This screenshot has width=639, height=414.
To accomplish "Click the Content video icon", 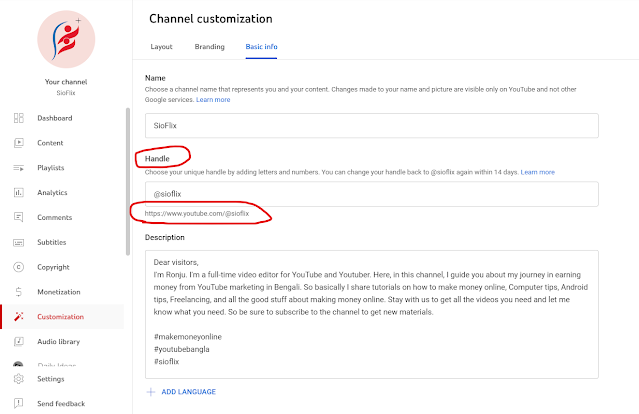I will (x=19, y=143).
